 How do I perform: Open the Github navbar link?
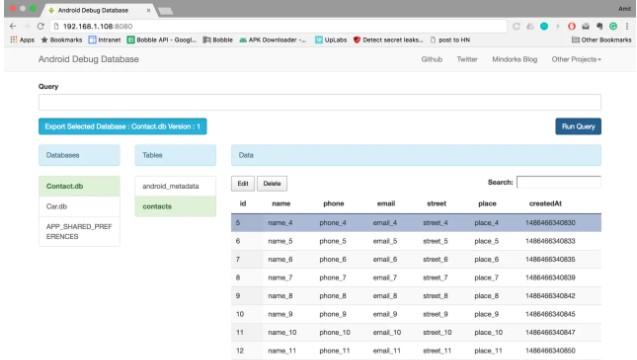pyautogui.click(x=431, y=59)
